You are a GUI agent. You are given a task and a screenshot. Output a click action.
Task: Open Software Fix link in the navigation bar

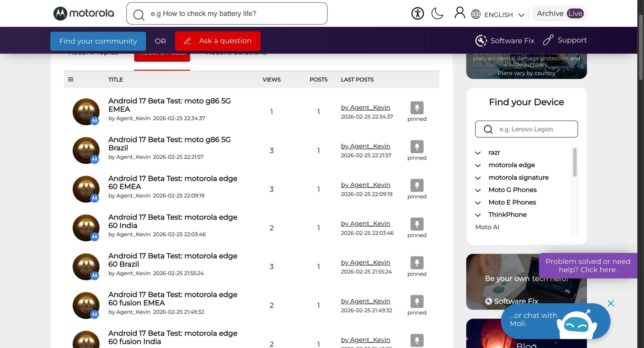512,41
